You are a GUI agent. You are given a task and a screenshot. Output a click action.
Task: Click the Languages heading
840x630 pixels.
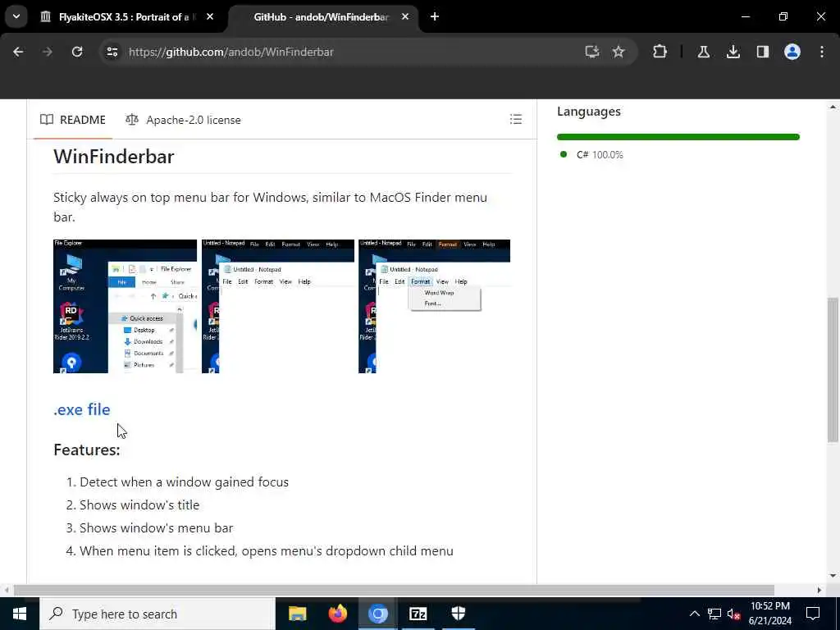tap(589, 112)
